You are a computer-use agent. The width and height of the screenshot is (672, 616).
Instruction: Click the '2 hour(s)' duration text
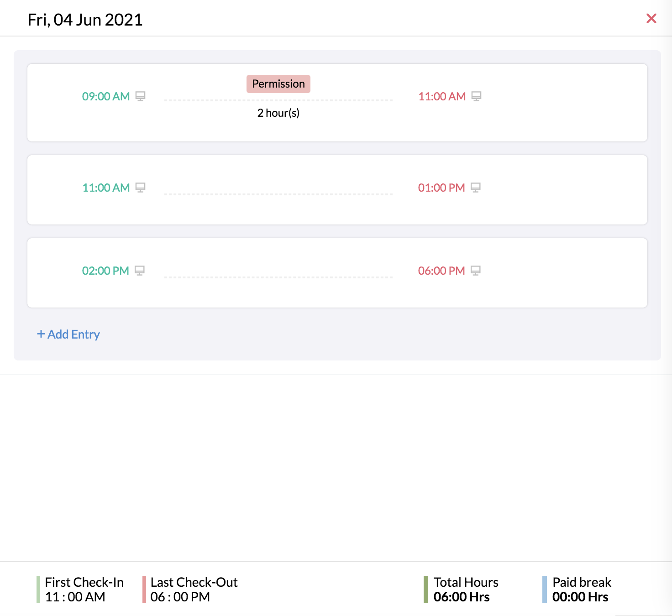[x=278, y=113]
